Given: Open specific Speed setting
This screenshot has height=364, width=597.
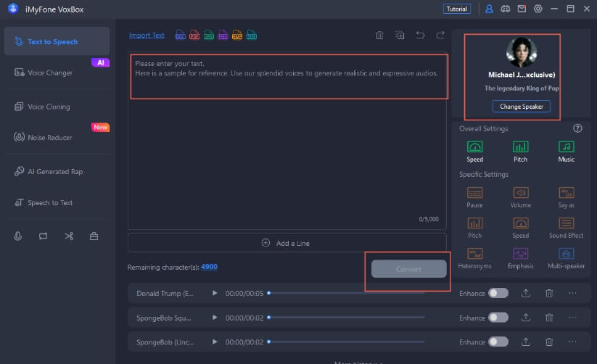Looking at the screenshot, I should coord(521,228).
